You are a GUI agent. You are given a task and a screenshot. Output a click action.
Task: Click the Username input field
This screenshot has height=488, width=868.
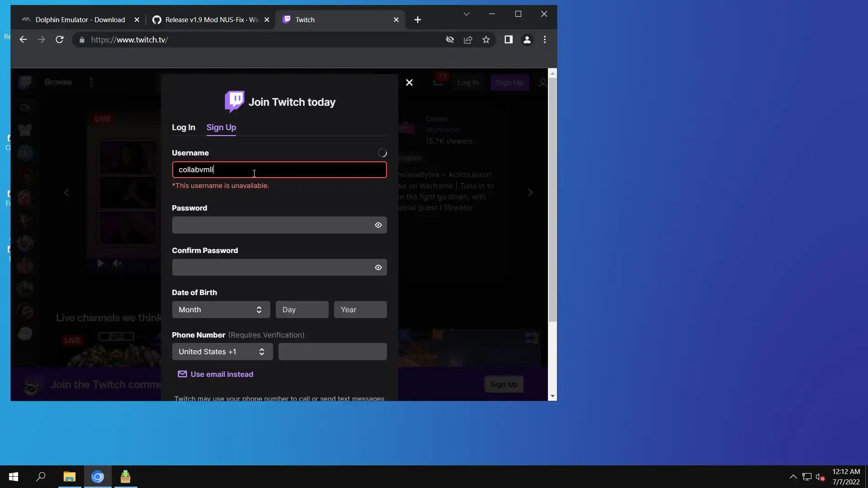tap(279, 170)
